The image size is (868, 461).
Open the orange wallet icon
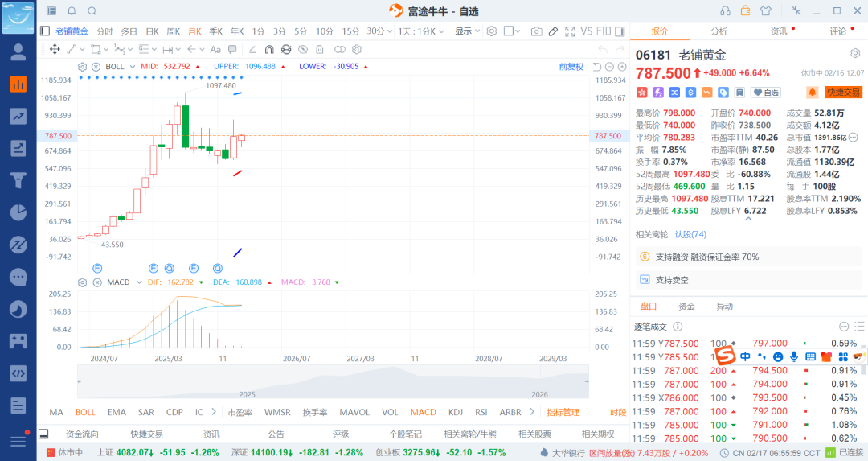(746, 10)
